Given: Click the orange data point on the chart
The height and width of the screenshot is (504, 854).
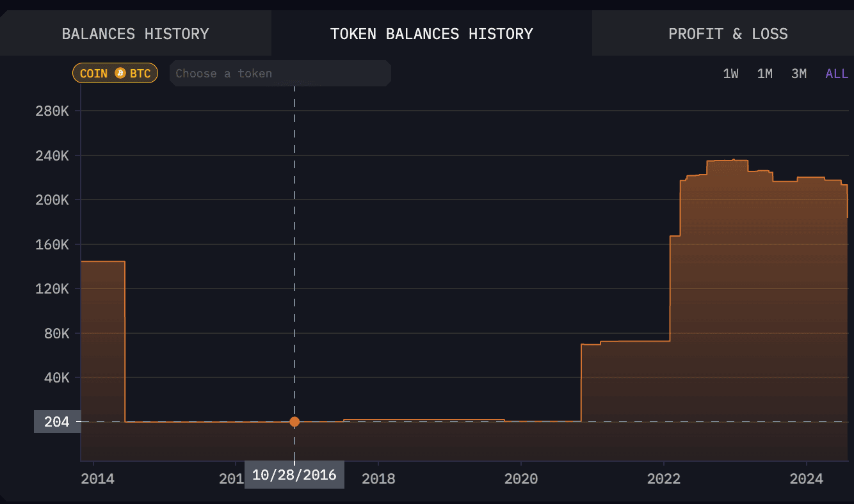Looking at the screenshot, I should point(294,421).
